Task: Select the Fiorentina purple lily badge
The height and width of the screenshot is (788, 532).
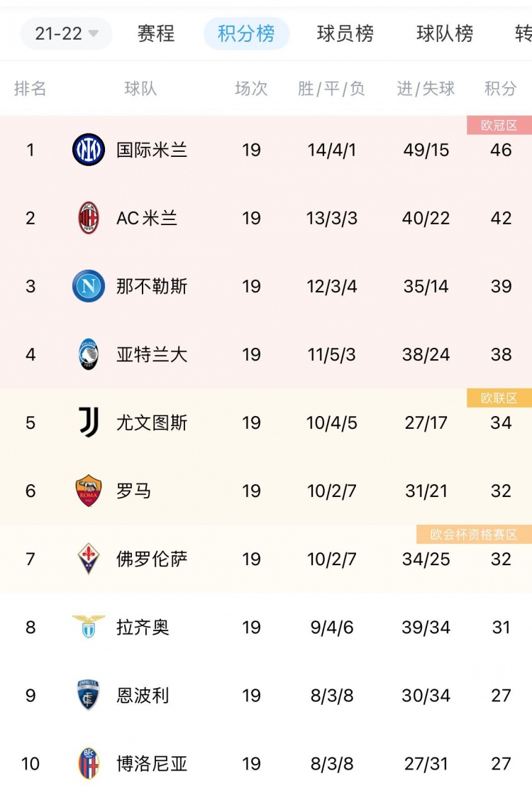Action: (89, 559)
